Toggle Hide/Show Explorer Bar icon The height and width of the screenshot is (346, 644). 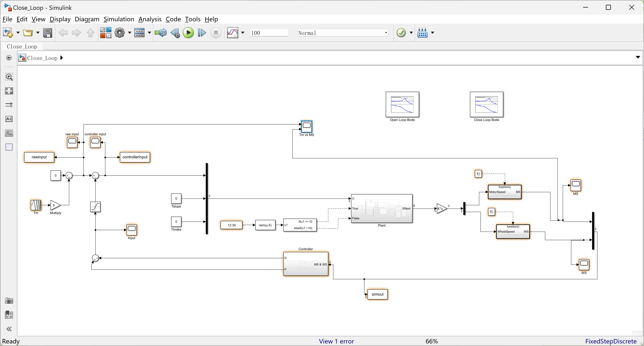point(9,58)
